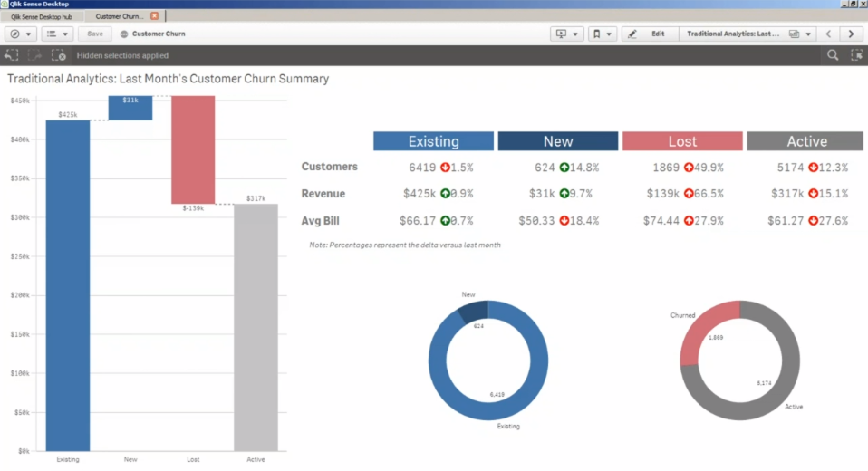The height and width of the screenshot is (471, 868).
Task: Select the Churned segment in donut chart
Action: tap(704, 332)
